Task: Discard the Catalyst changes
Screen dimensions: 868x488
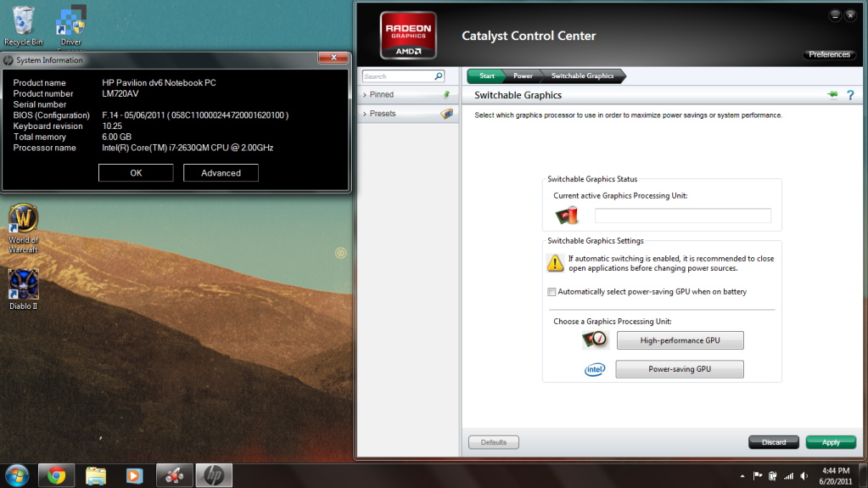Action: pos(773,442)
